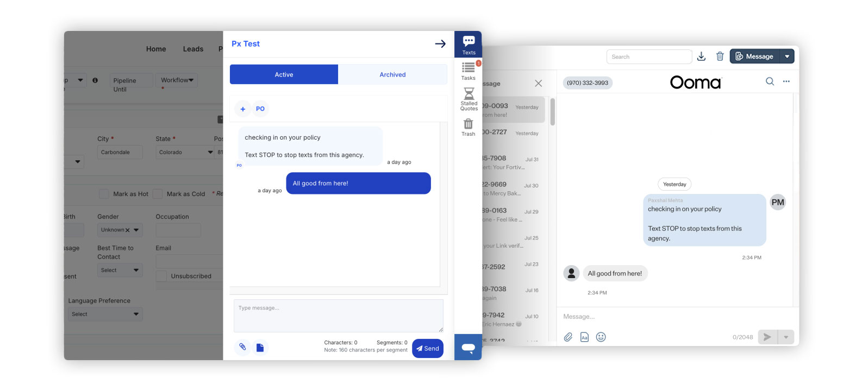
Task: Open the Texts panel icon
Action: [469, 45]
